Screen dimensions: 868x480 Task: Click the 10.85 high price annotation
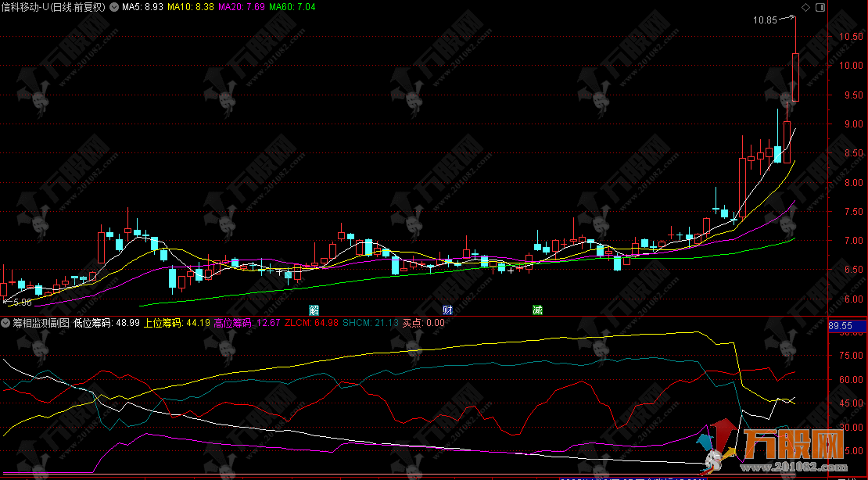pos(765,20)
